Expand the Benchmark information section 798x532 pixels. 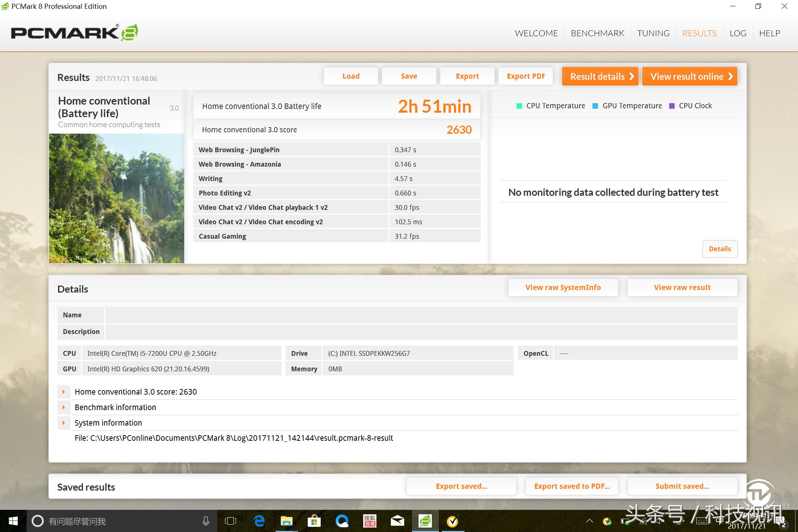(64, 407)
